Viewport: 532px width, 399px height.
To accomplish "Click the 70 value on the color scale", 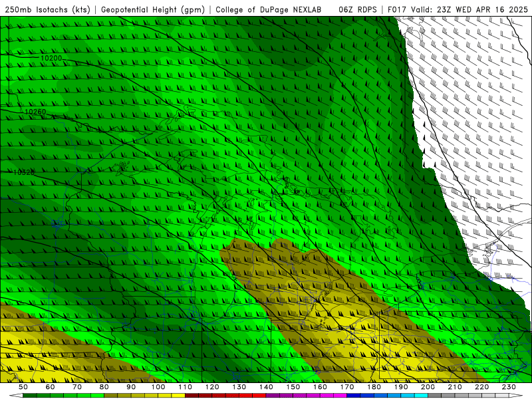I will (77, 387).
